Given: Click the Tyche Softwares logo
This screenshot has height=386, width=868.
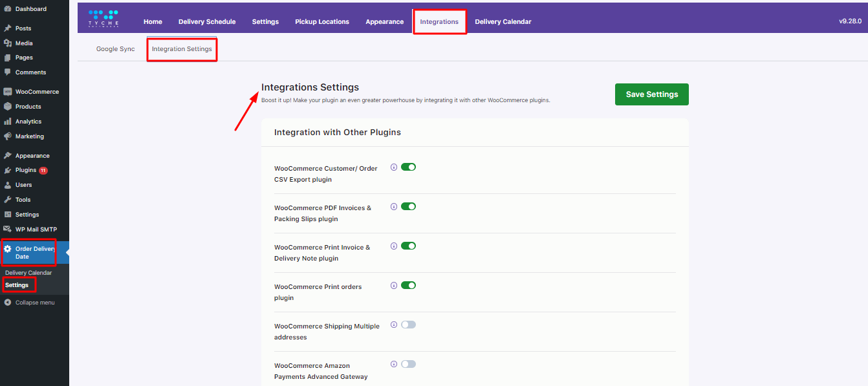Looking at the screenshot, I should [103, 18].
